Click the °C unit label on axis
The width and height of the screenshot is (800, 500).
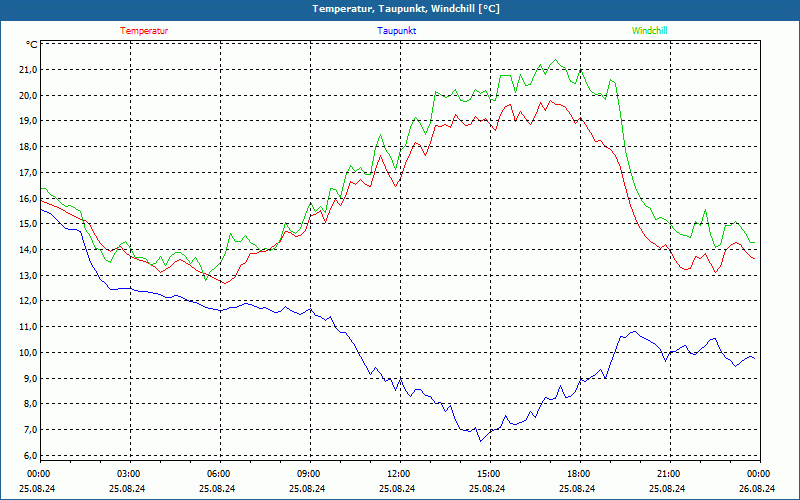tap(31, 45)
